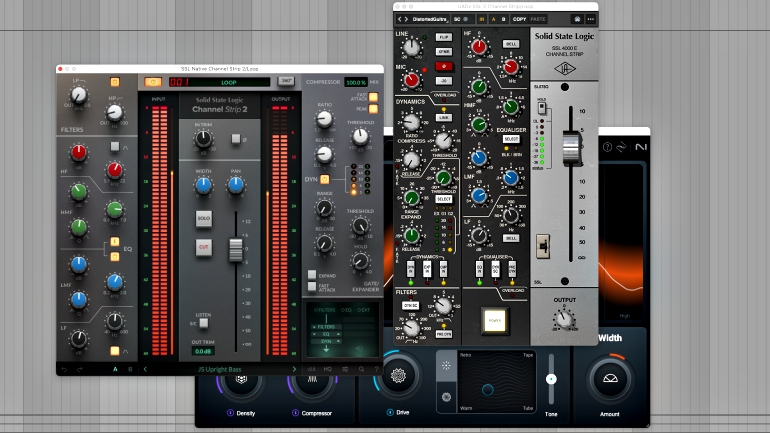Go to next preset after JS Upright Bass
This screenshot has height=433, width=770.
tap(294, 369)
